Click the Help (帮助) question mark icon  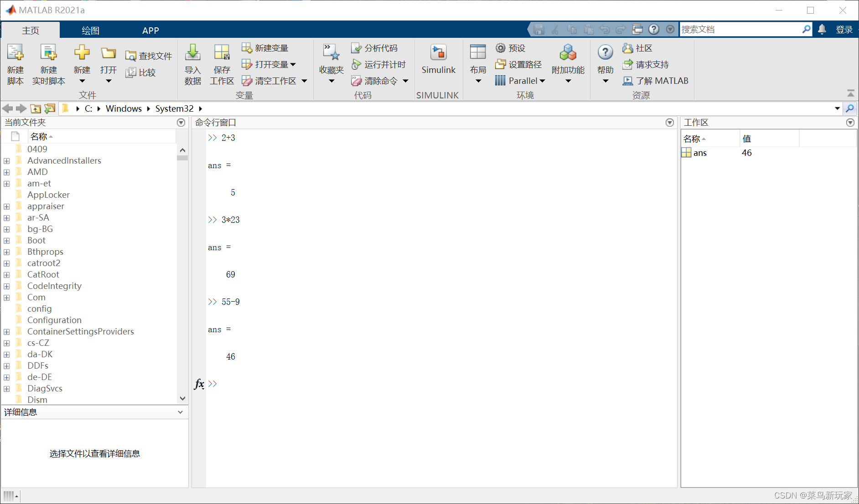tap(605, 52)
